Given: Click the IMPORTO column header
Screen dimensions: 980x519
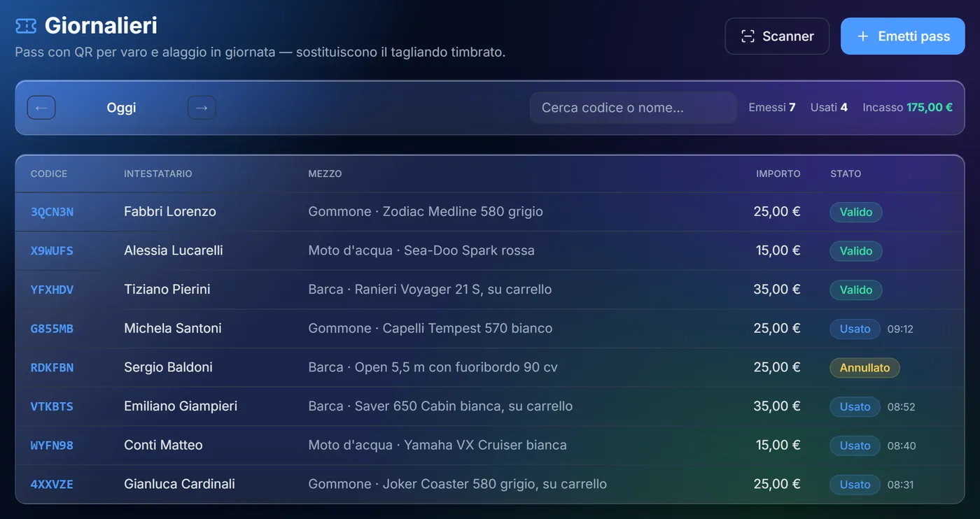Looking at the screenshot, I should tap(778, 173).
